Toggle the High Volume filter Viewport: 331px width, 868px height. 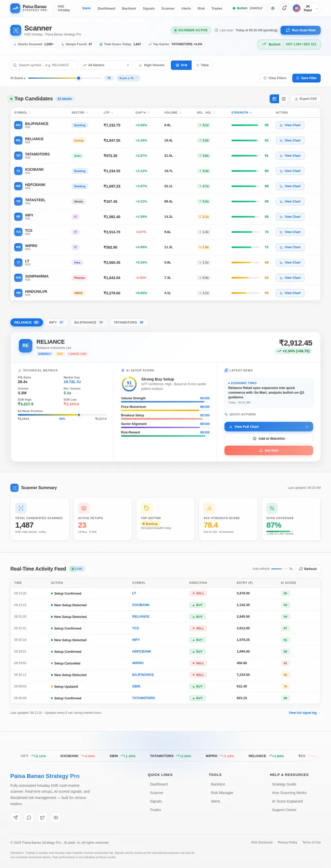click(151, 65)
